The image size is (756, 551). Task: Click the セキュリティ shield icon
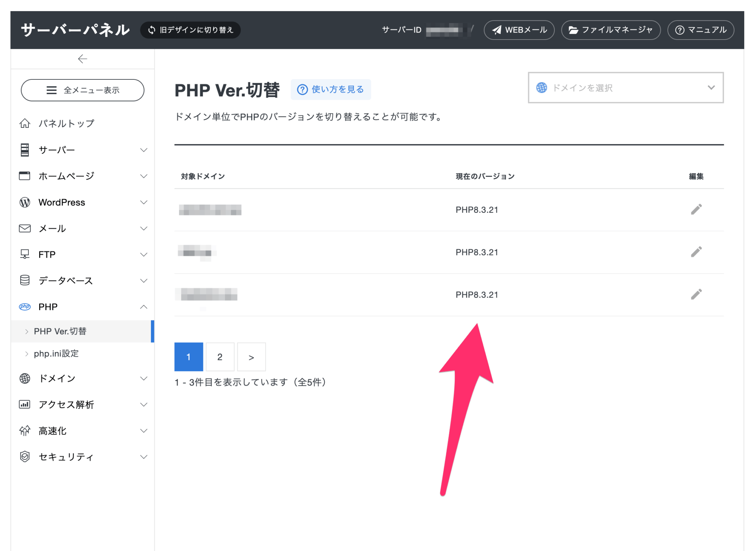point(24,456)
